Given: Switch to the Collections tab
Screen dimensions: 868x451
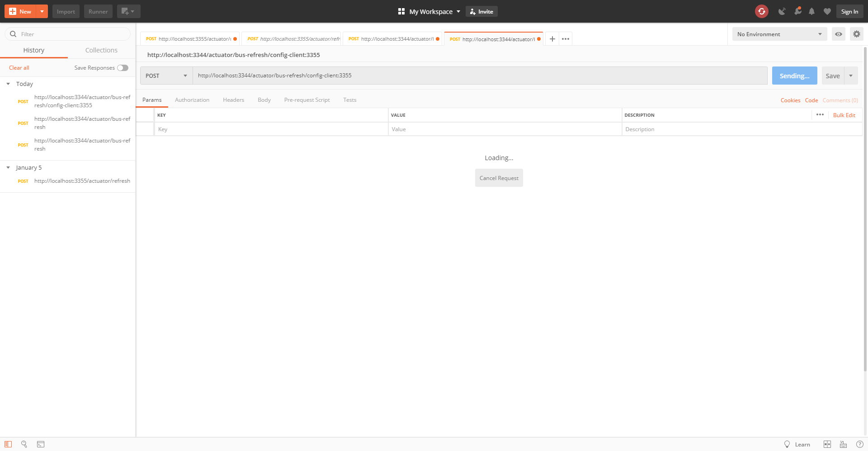Looking at the screenshot, I should (x=101, y=50).
